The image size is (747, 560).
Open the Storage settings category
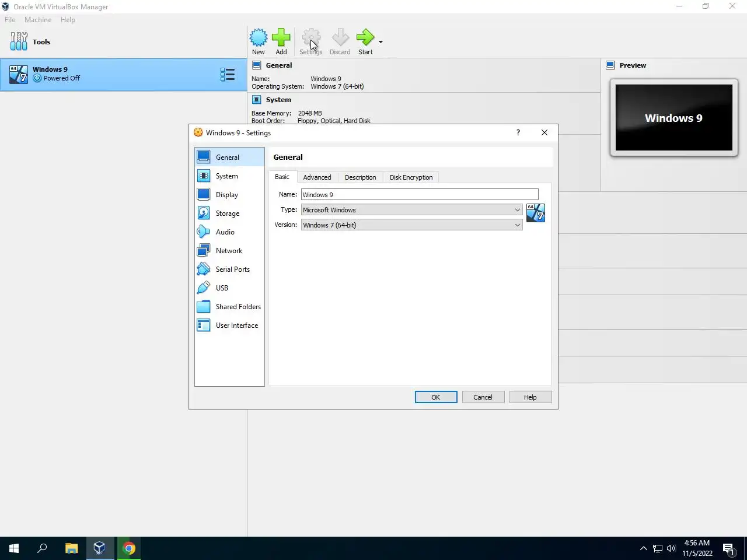(x=229, y=213)
